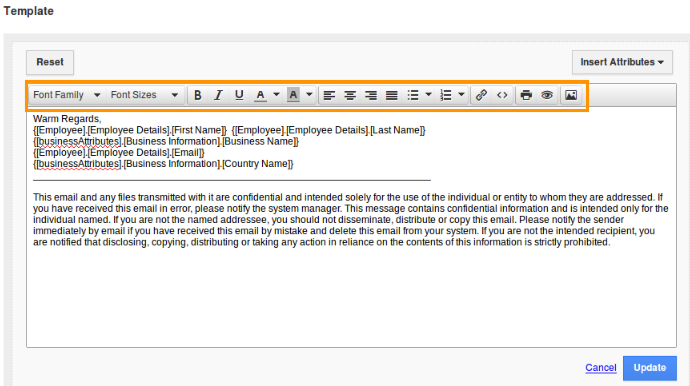Open the Insert Attributes dropdown
The image size is (690, 386).
click(622, 62)
